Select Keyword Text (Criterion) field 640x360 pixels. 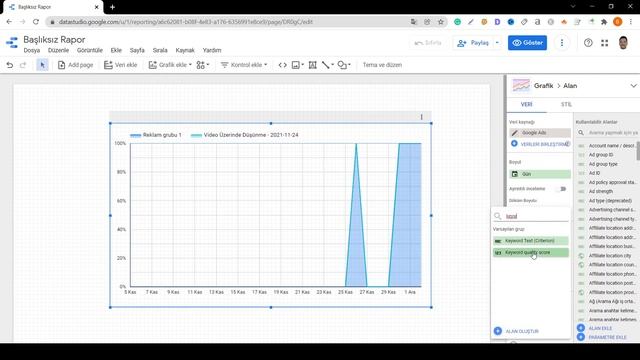coord(530,241)
